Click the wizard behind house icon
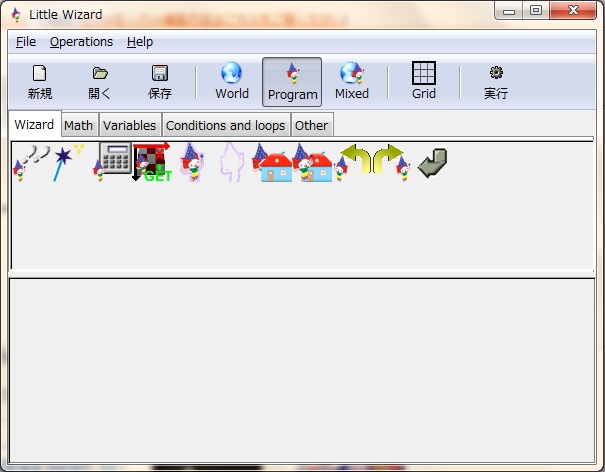Image resolution: width=605 pixels, height=472 pixels. pyautogui.click(x=272, y=162)
